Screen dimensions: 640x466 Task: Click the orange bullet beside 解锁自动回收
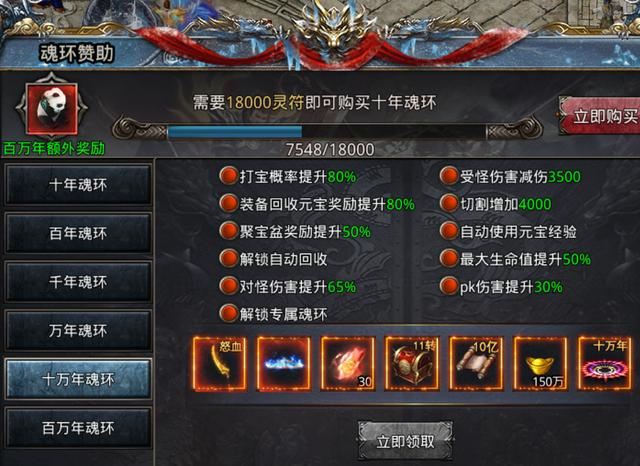click(x=229, y=259)
